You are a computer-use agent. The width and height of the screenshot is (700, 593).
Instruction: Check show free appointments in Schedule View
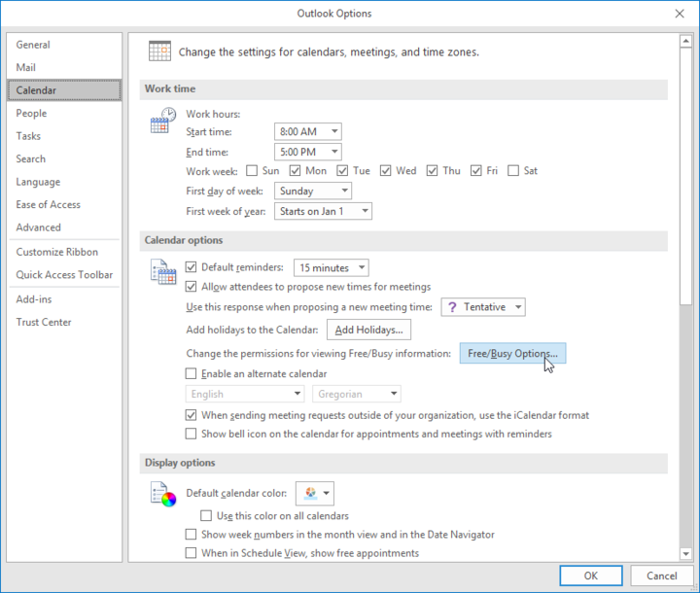tap(192, 553)
